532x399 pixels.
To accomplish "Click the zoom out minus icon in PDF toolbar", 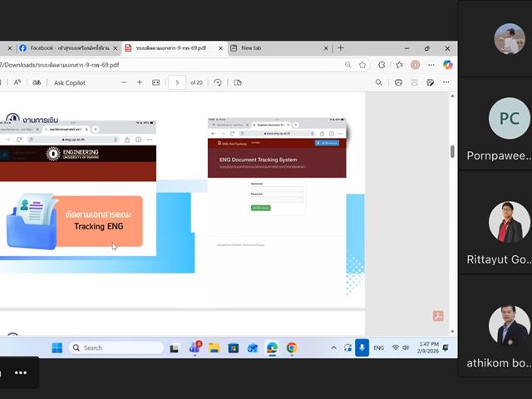I will [121, 82].
